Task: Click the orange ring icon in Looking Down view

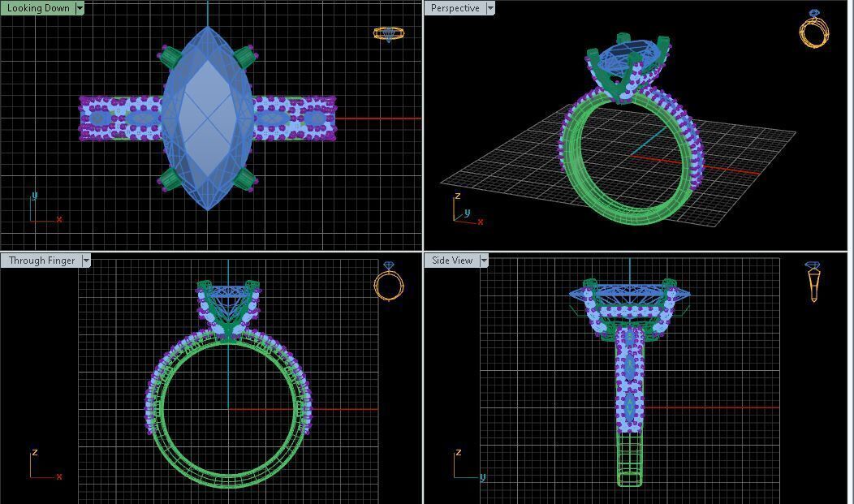Action: tap(388, 34)
